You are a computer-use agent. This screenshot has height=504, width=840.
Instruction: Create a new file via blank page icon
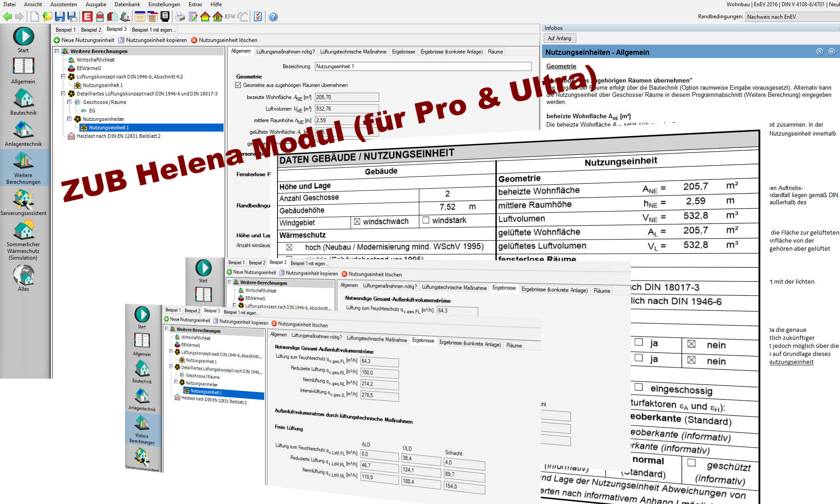click(x=34, y=17)
